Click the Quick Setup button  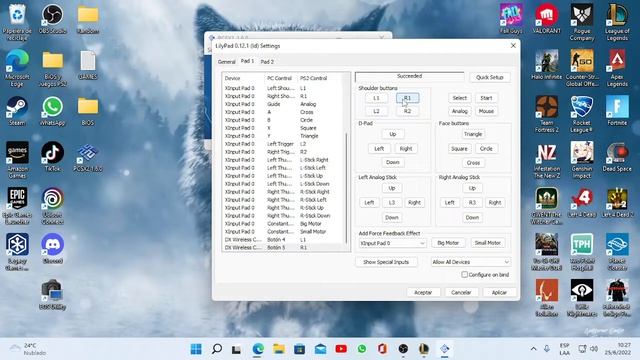coord(489,77)
